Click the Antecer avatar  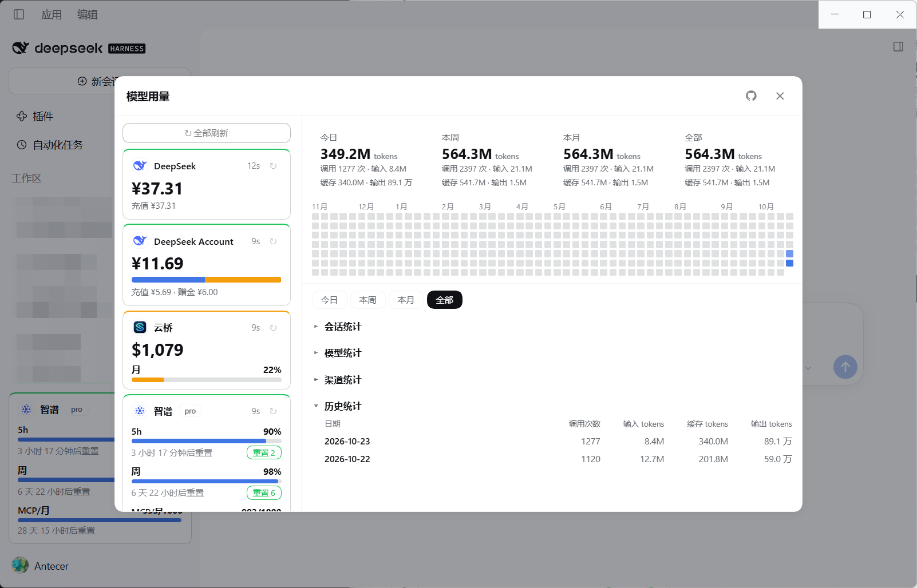tap(20, 565)
